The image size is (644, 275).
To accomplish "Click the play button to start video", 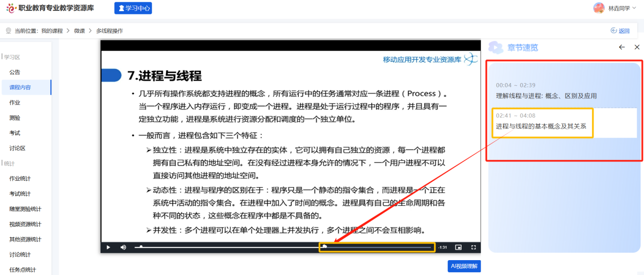I will pyautogui.click(x=108, y=247).
